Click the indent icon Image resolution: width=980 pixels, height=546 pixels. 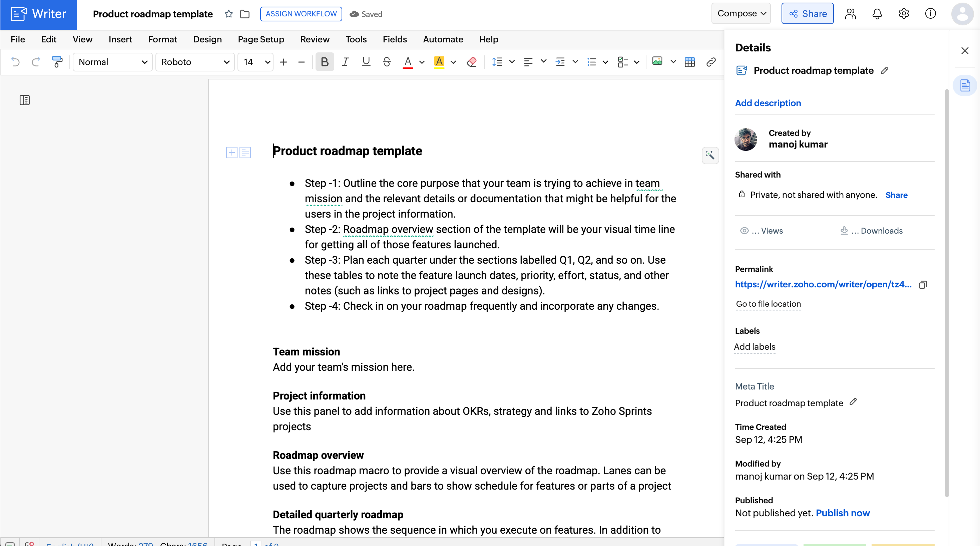(560, 62)
